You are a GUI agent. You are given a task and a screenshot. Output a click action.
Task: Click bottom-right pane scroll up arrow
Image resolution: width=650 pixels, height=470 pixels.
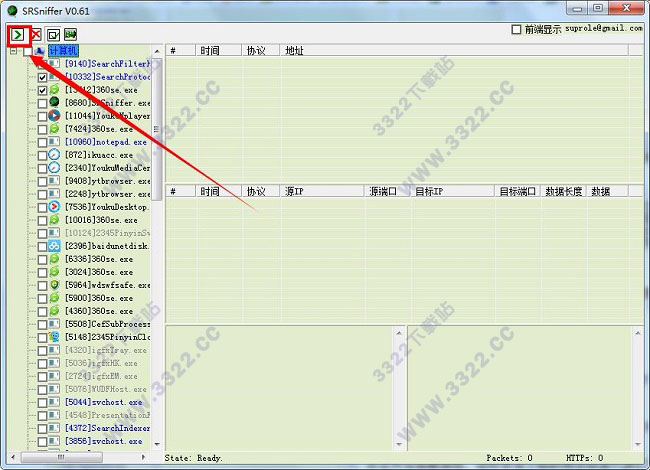pos(638,333)
